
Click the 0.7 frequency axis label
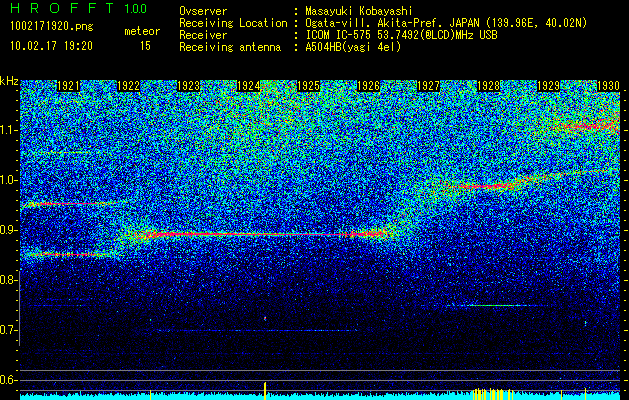tap(8, 330)
